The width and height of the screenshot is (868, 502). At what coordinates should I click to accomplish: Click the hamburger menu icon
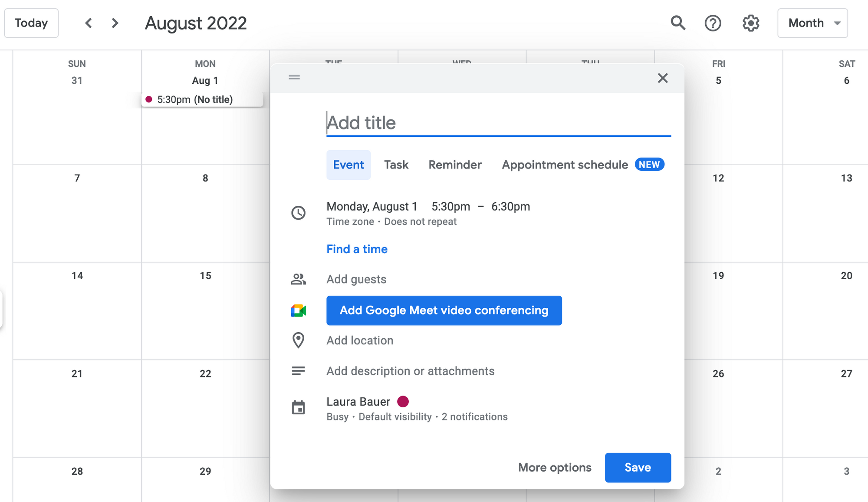pyautogui.click(x=294, y=77)
